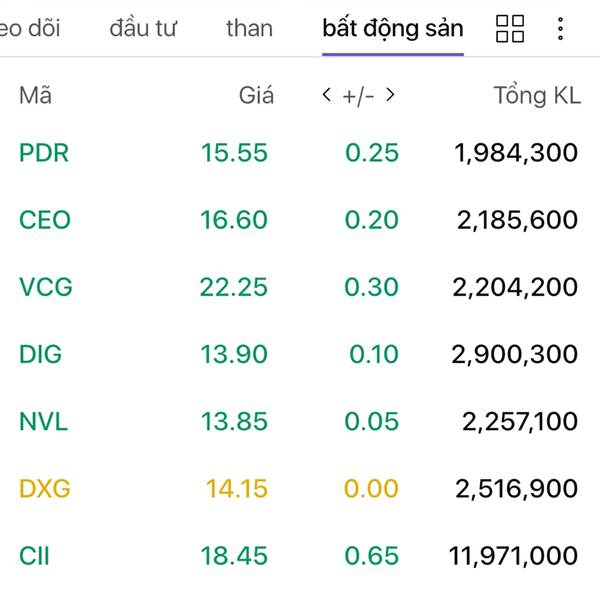The height and width of the screenshot is (600, 600).
Task: Open the PDR stock row
Action: click(x=44, y=153)
